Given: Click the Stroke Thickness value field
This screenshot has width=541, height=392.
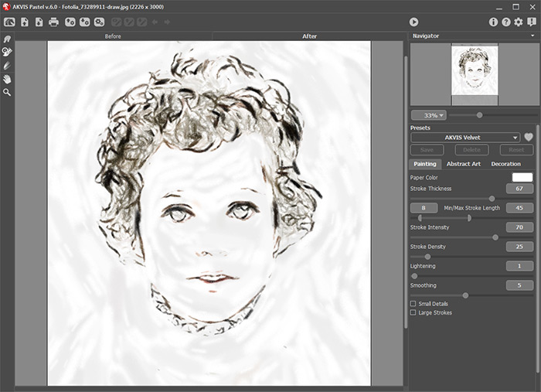Looking at the screenshot, I should pos(519,189).
